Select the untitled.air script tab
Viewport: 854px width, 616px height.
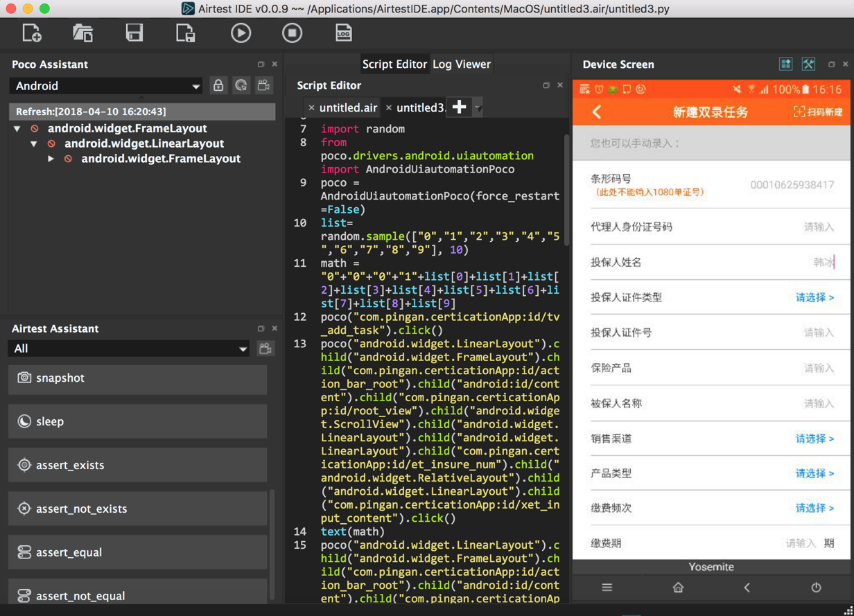coord(348,108)
